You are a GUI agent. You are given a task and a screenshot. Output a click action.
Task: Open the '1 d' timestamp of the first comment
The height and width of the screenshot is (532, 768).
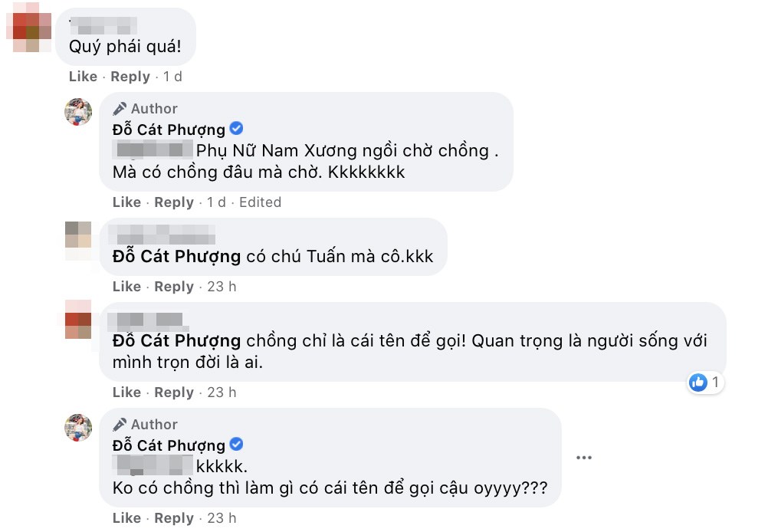[172, 76]
